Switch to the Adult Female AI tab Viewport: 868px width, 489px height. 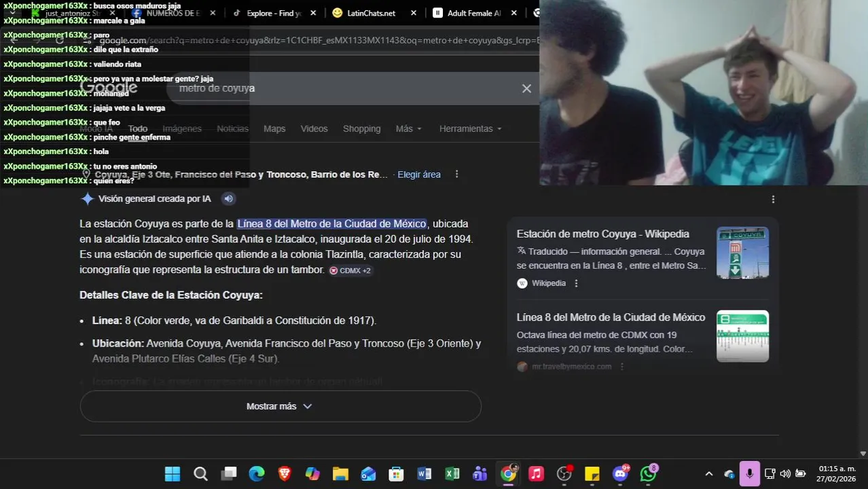click(x=474, y=13)
